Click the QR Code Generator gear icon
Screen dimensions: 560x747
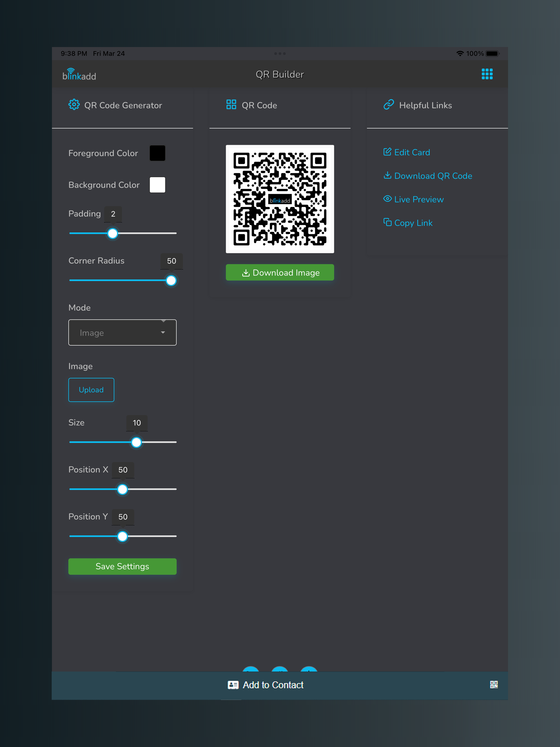74,105
